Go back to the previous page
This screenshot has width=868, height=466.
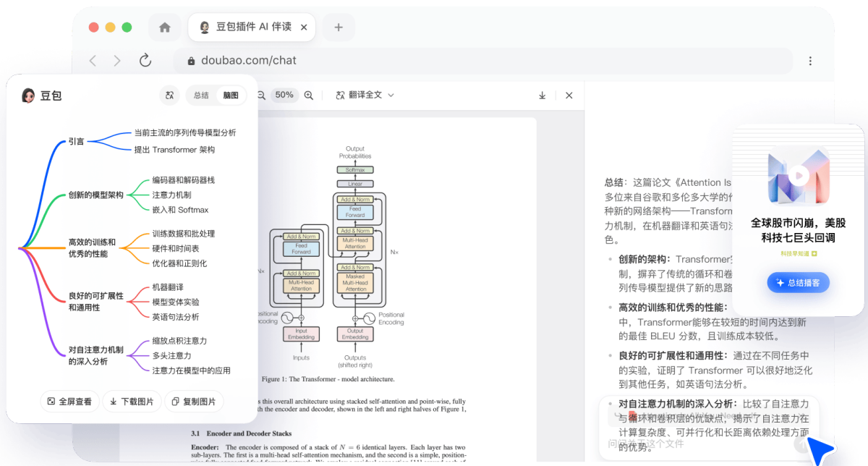click(93, 61)
